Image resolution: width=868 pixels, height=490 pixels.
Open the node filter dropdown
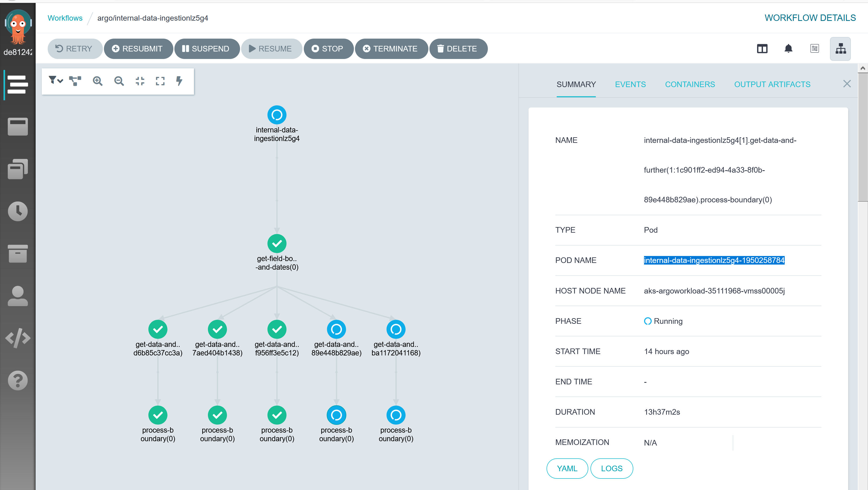click(x=56, y=81)
